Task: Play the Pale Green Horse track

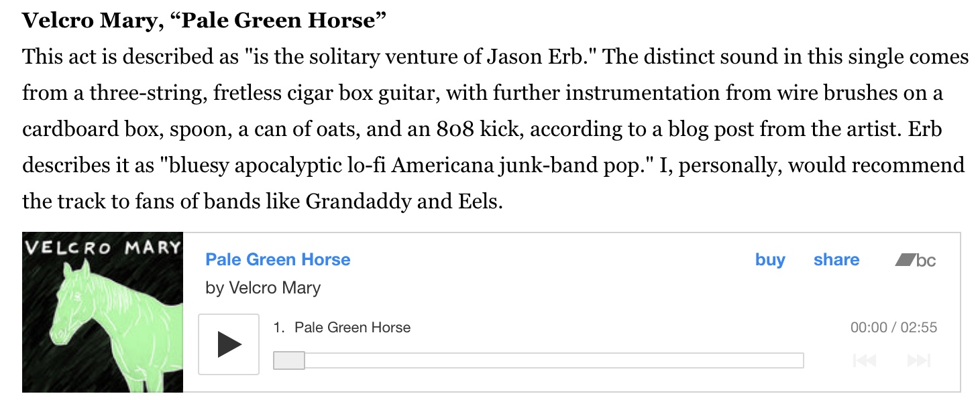Action: click(x=229, y=344)
